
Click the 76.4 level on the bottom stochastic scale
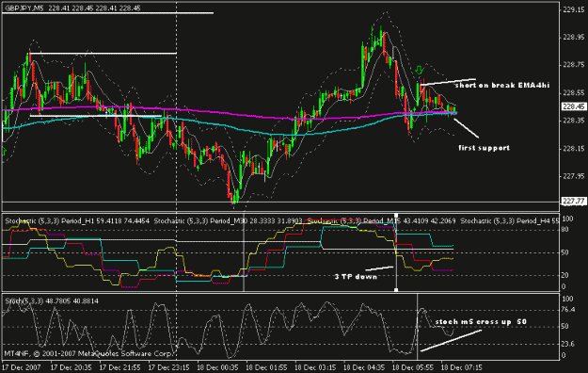[568, 310]
